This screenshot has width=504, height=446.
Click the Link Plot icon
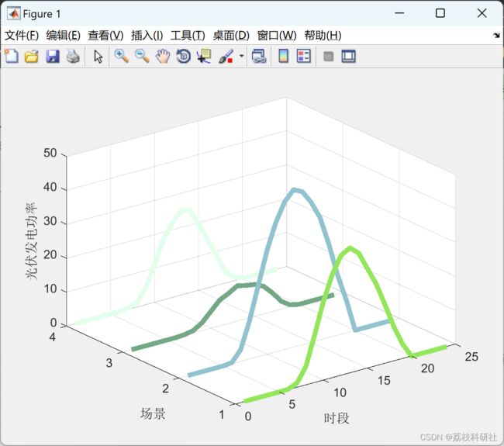(259, 57)
